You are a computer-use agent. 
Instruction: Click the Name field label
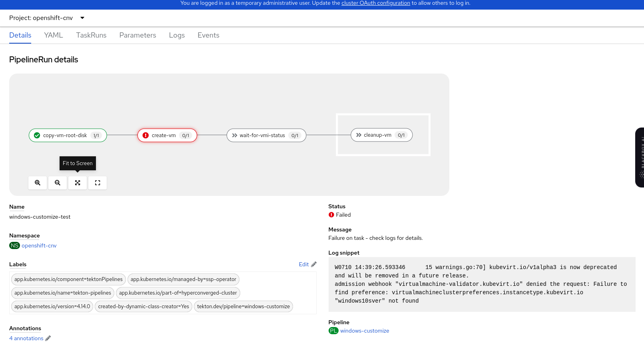tap(17, 207)
